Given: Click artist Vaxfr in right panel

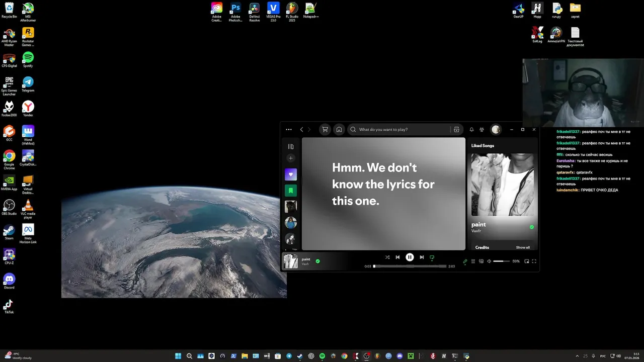Looking at the screenshot, I should [x=476, y=231].
